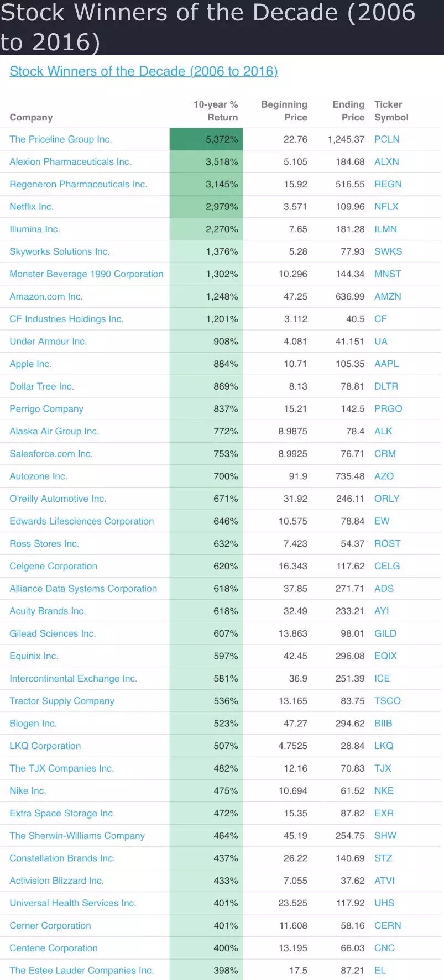Click the Beginning Price column header
The image size is (444, 980).
(x=284, y=111)
